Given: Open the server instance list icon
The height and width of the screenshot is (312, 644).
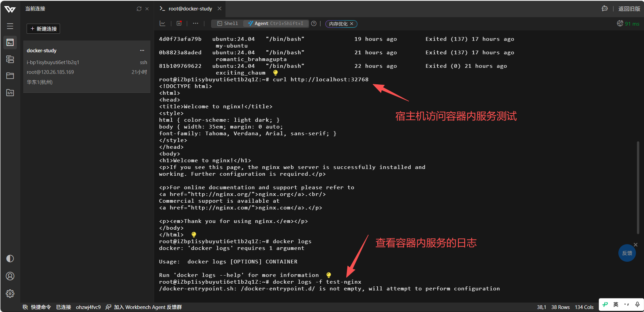Looking at the screenshot, I should coord(10,59).
